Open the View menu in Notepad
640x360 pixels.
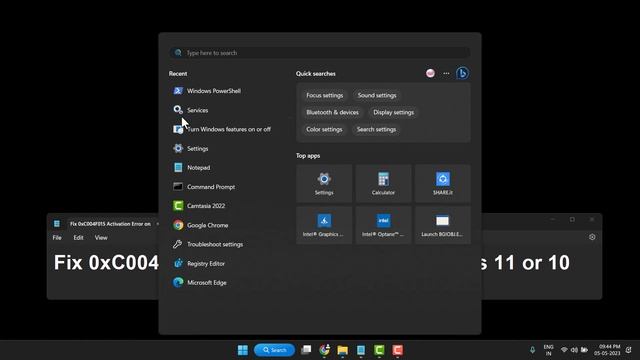(101, 238)
